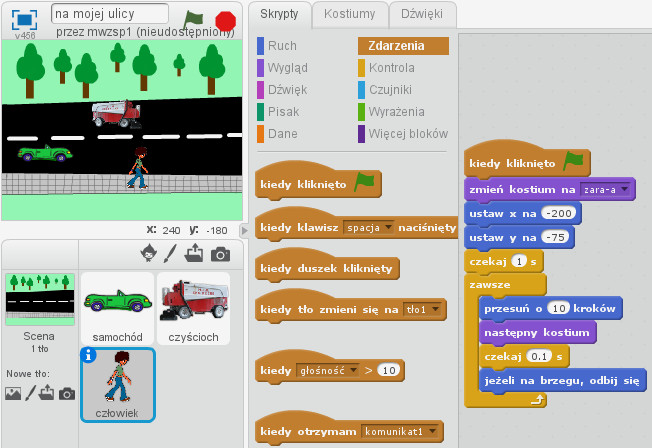The width and height of the screenshot is (652, 448).
Task: Open tło1 backdrop dropdown in palette
Action: coord(422,309)
